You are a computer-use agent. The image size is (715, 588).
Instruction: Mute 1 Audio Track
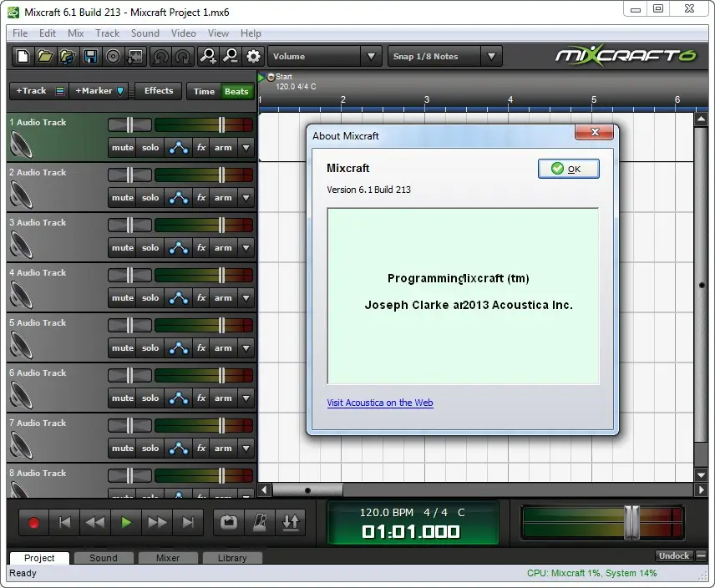coord(122,148)
